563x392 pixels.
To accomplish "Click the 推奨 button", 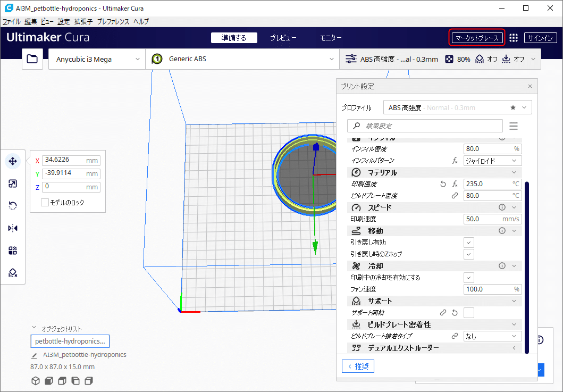I will 358,366.
